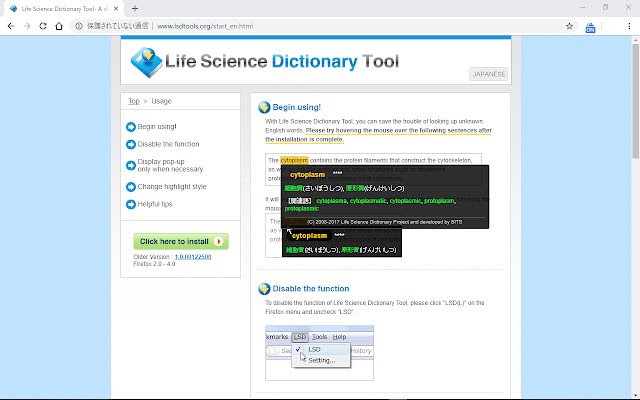
Task: Click the Usage breadcrumb text
Action: [x=161, y=101]
